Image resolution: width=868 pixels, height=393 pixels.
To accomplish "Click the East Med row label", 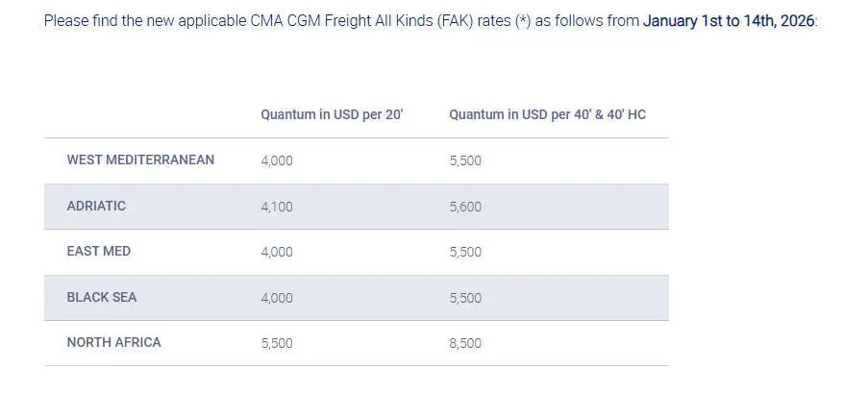I will click(98, 251).
